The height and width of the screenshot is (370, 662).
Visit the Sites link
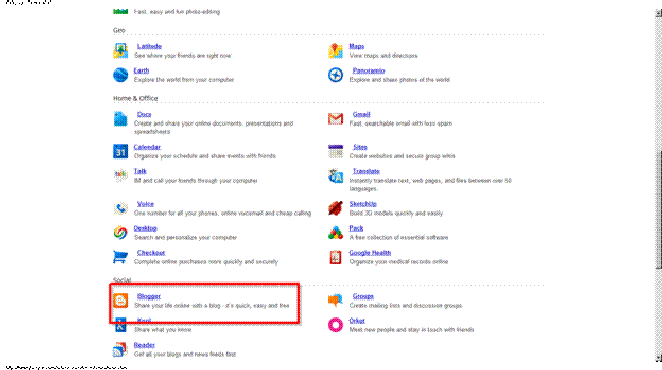click(360, 147)
